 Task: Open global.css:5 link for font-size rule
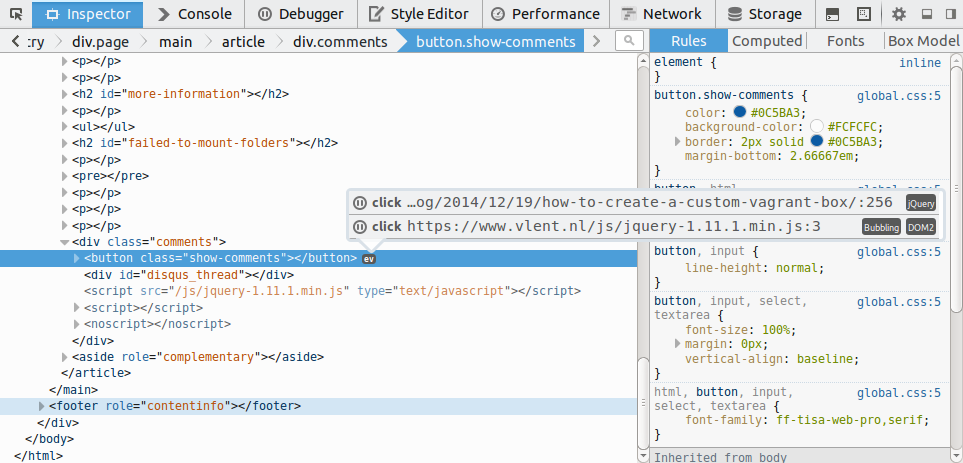point(899,302)
